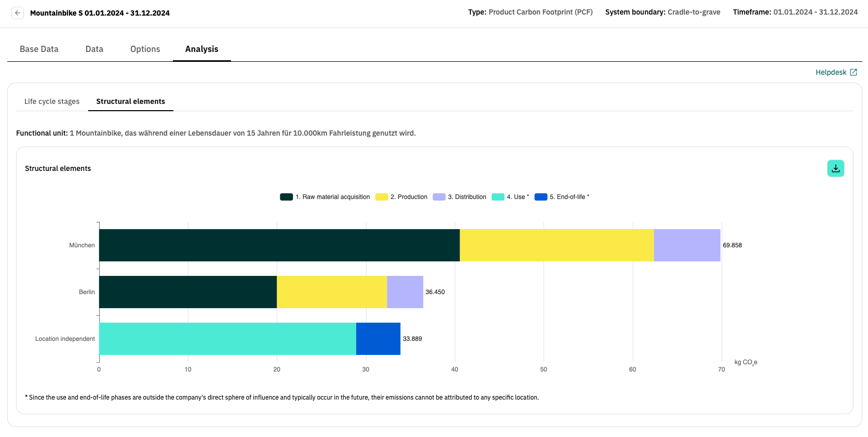Go to the Options tab

pyautogui.click(x=145, y=49)
